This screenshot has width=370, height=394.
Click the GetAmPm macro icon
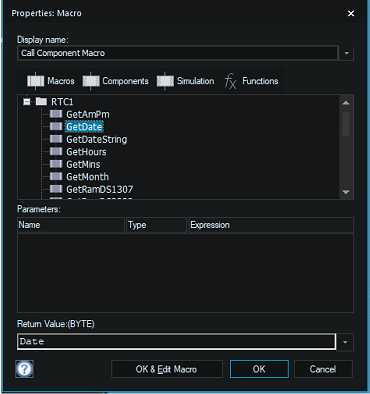[x=56, y=114]
